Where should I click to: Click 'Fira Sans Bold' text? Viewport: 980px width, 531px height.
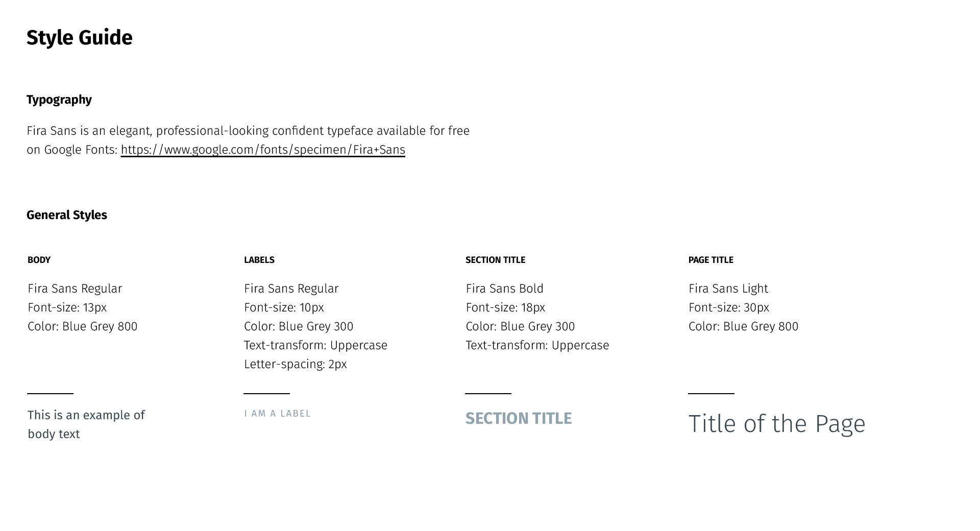coord(504,288)
